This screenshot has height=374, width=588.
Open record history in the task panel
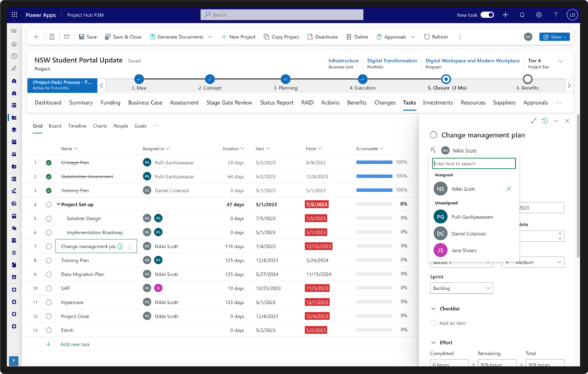point(545,121)
